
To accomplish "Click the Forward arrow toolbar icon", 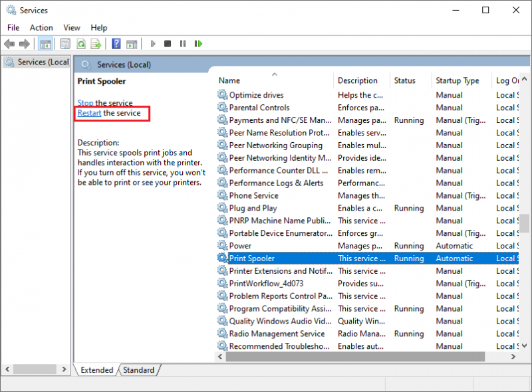I will [x=25, y=44].
